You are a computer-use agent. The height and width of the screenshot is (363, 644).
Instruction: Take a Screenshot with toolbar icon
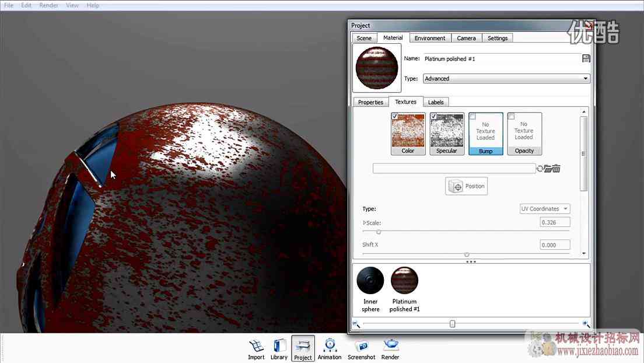click(362, 349)
